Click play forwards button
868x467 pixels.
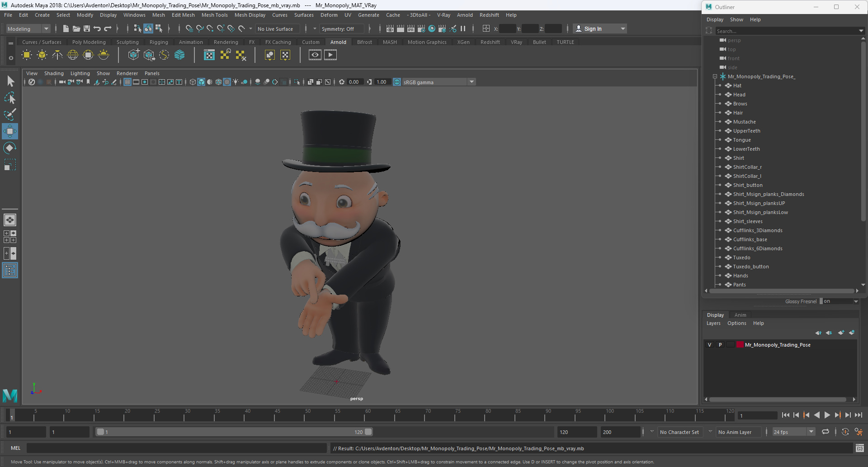coord(827,415)
